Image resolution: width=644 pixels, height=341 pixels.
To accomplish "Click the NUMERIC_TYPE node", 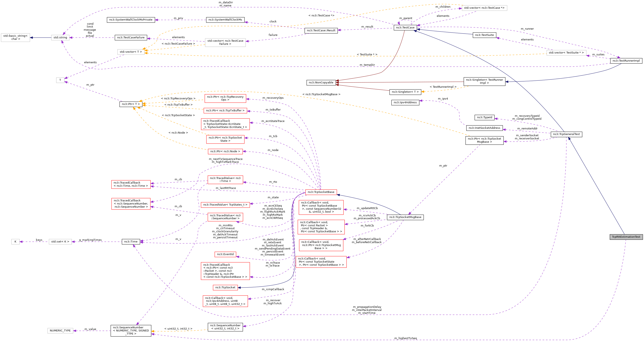I will (x=60, y=331).
